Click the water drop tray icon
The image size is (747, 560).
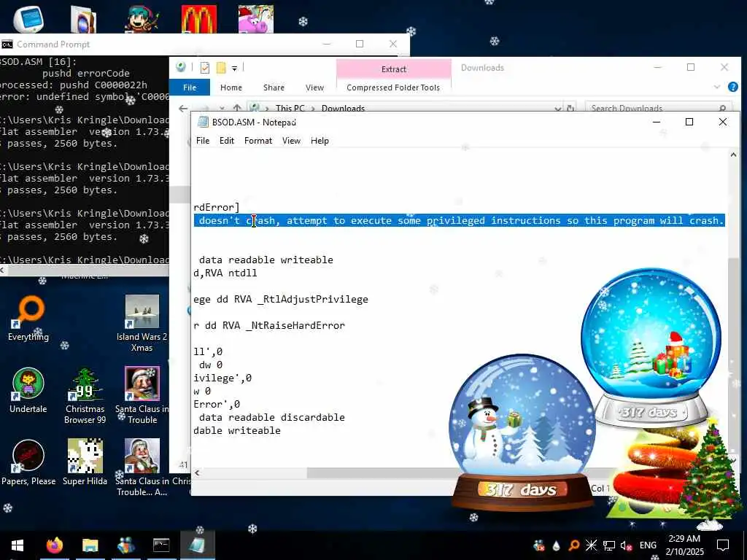[x=557, y=545]
